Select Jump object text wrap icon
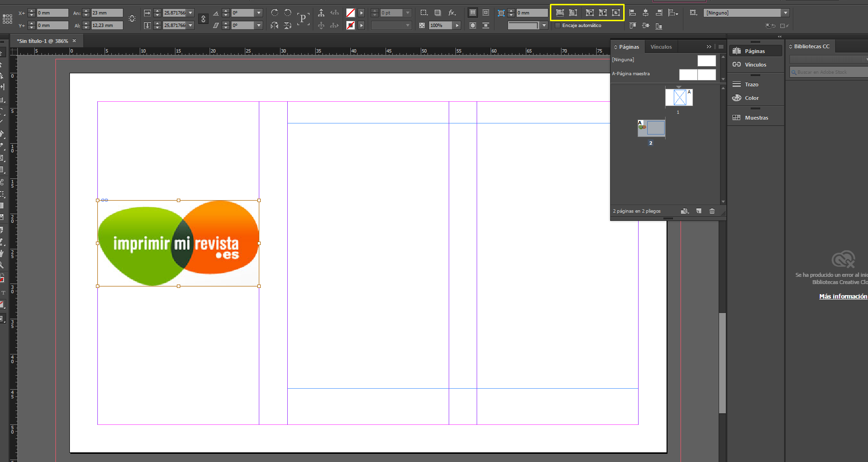 coord(486,25)
